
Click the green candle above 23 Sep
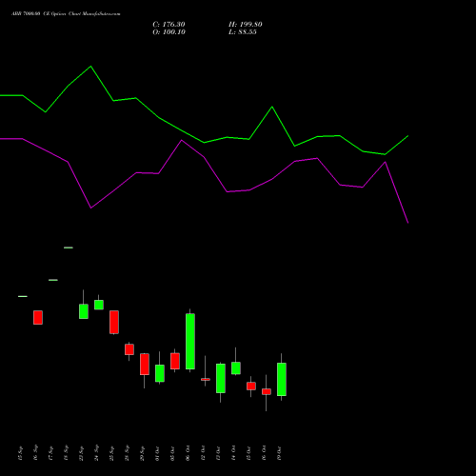pos(84,311)
